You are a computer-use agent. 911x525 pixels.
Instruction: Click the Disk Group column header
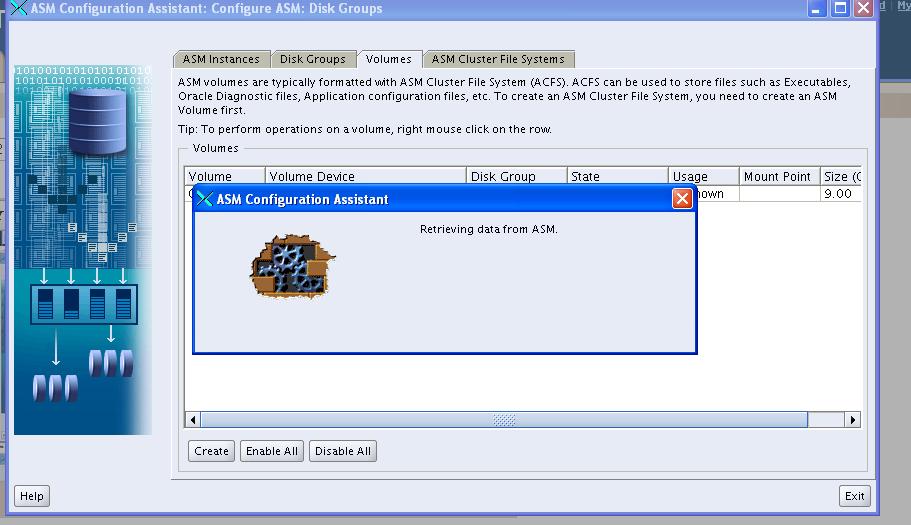pos(517,176)
